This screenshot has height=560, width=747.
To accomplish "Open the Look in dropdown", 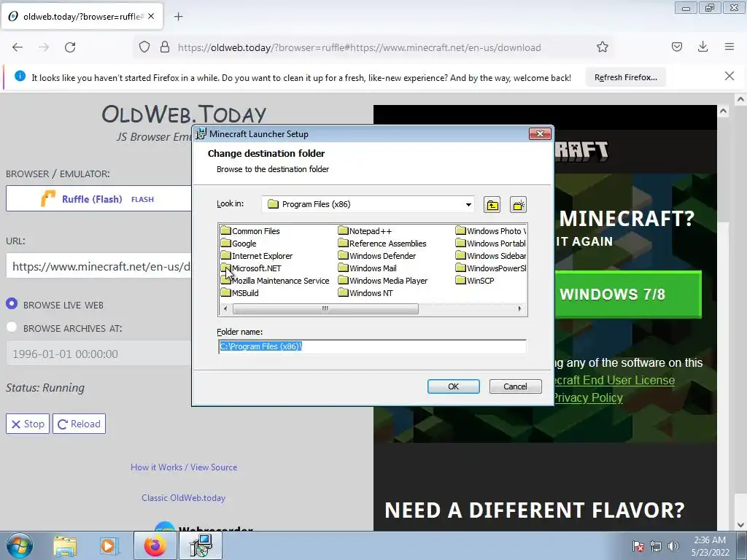I will pyautogui.click(x=468, y=205).
